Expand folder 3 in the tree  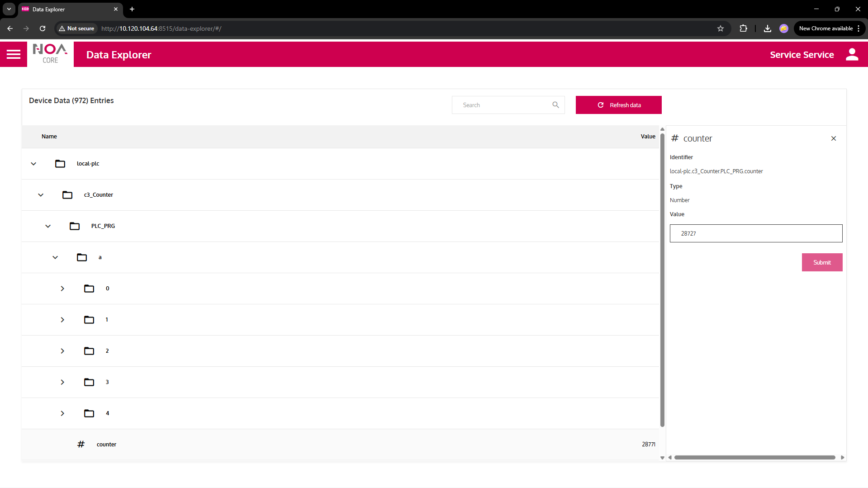tap(62, 382)
